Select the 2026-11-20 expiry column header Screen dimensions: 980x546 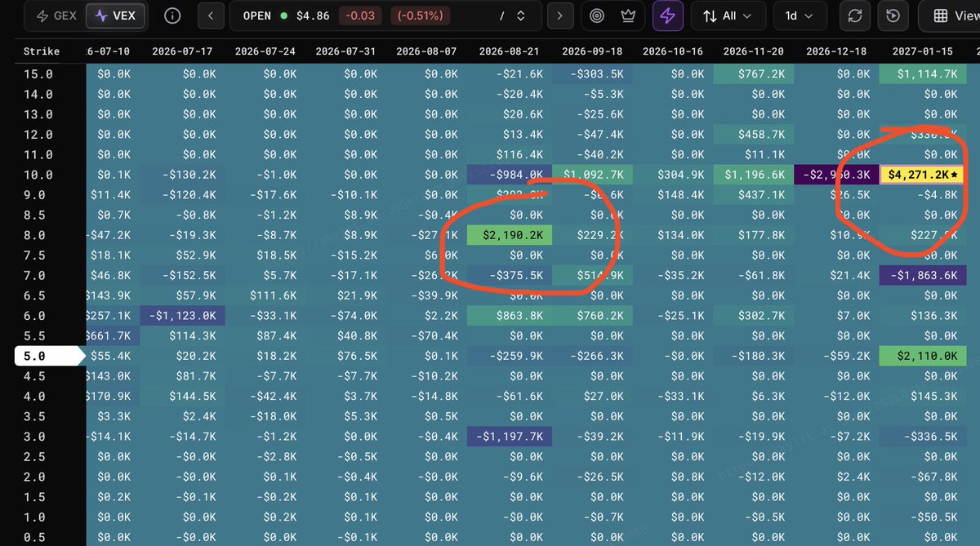754,51
